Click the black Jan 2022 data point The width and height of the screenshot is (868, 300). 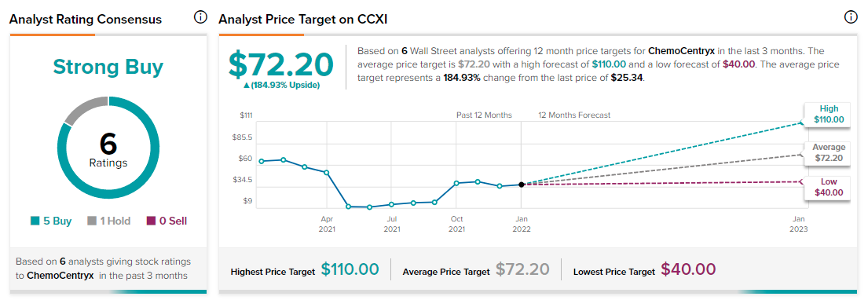[x=522, y=185]
